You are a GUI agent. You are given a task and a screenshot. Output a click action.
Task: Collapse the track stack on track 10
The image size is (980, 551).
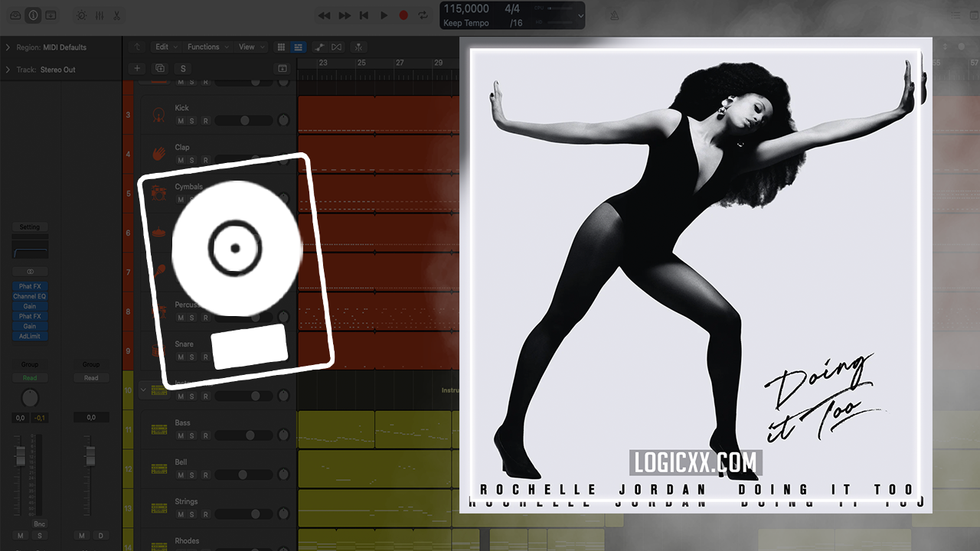[143, 390]
